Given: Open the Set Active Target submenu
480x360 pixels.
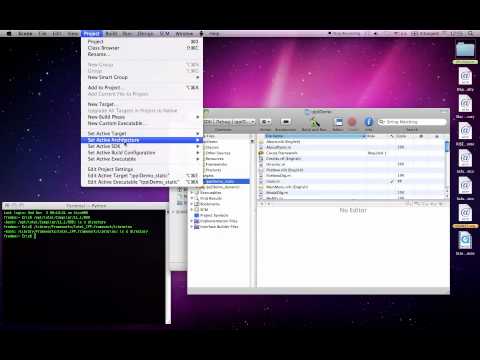Looking at the screenshot, I should click(x=143, y=133).
